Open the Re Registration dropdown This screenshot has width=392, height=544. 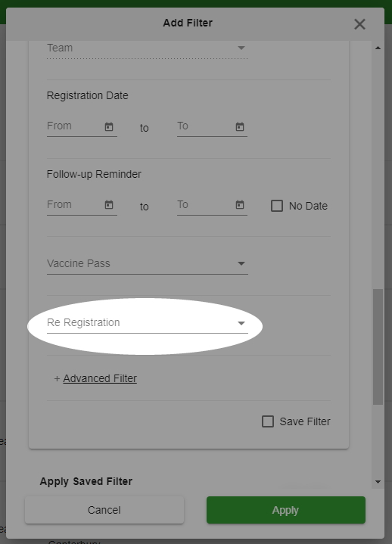(x=148, y=323)
